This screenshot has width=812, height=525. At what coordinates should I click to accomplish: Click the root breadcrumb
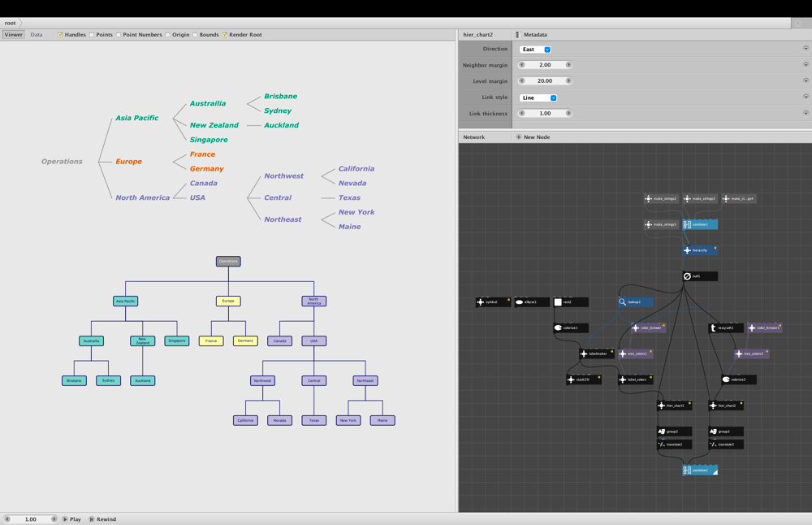(x=11, y=23)
